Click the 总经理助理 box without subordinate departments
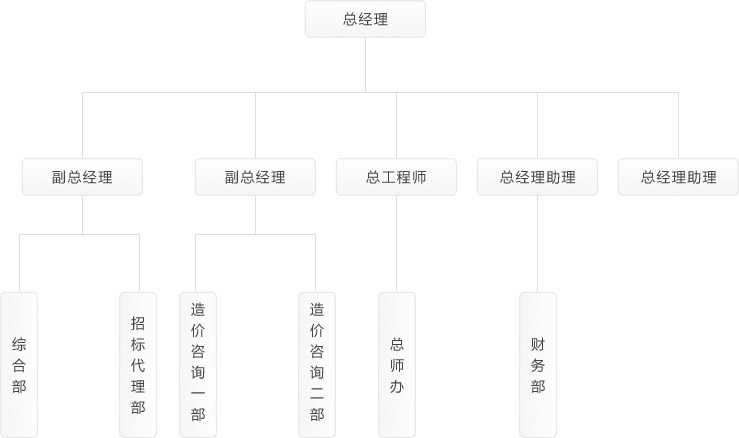739x438 pixels. [x=678, y=177]
